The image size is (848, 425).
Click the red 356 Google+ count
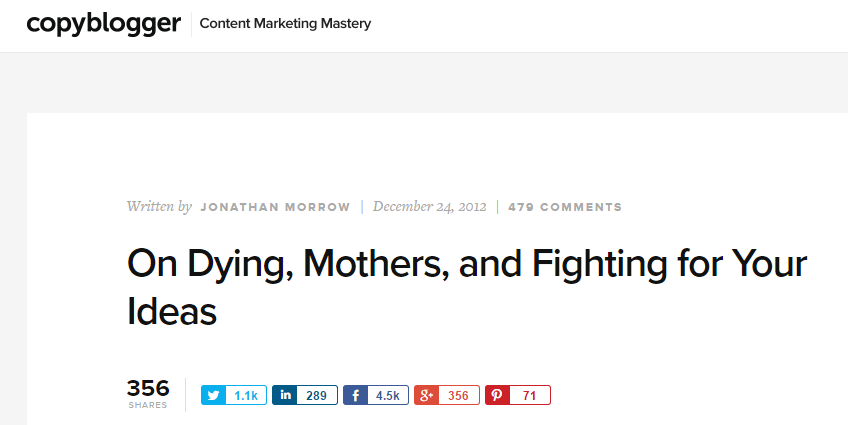click(459, 395)
